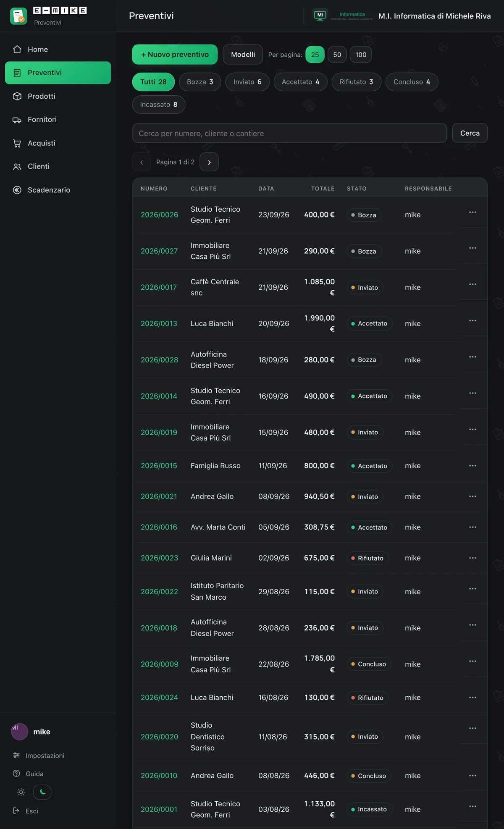Open actions menu for quote 2026/0028
The image size is (504, 829).
click(472, 357)
